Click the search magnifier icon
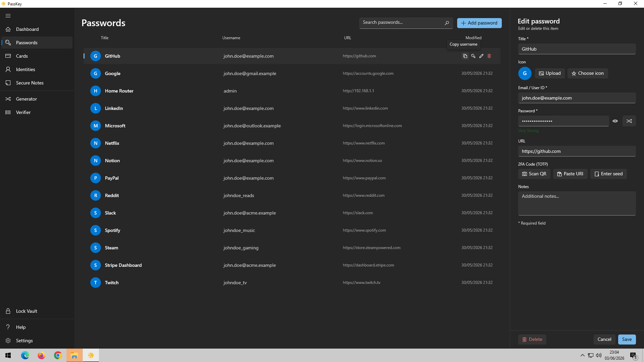The image size is (644, 362). pos(446,23)
